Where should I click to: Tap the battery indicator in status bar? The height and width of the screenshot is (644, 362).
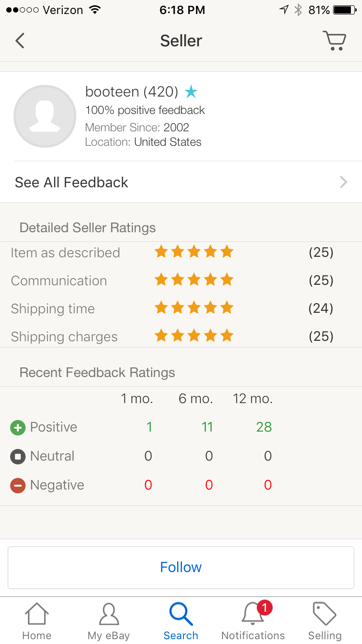[345, 10]
